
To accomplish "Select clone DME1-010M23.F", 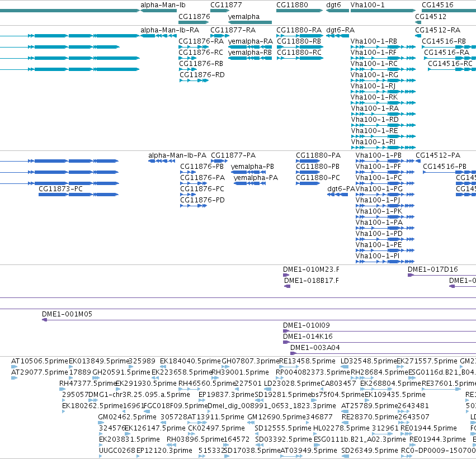I will (x=311, y=269).
